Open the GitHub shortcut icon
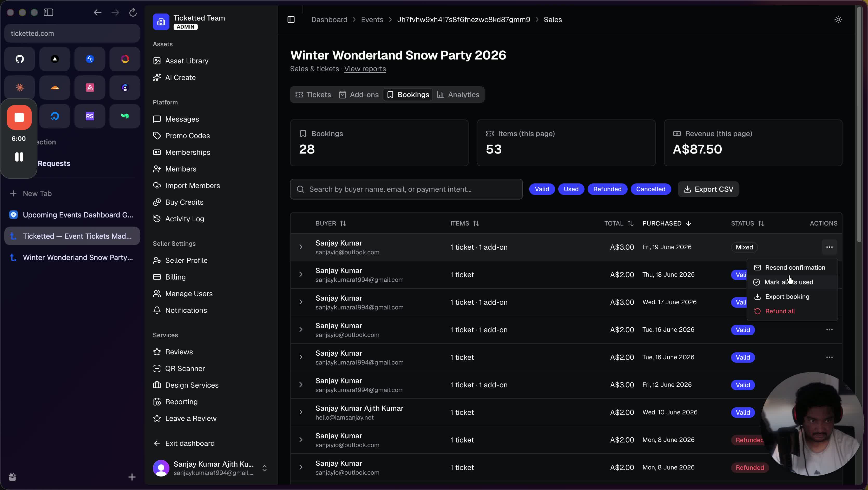 coord(20,59)
